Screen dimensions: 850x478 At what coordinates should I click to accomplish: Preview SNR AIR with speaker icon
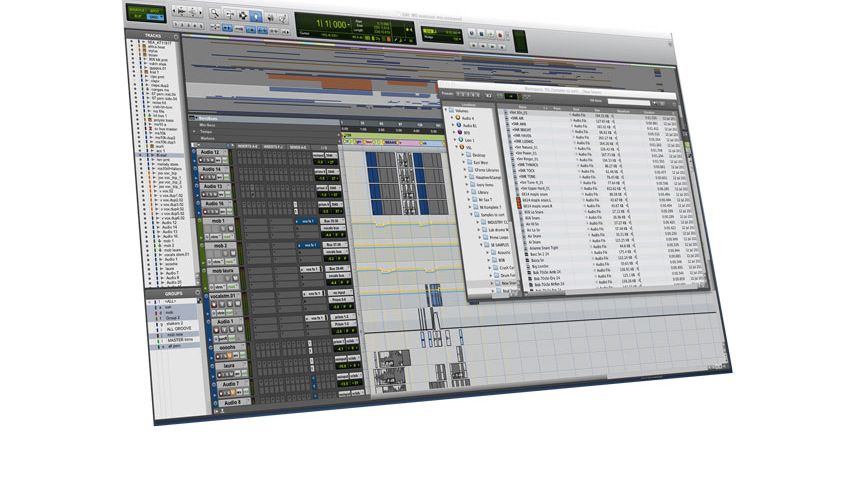(x=614, y=121)
